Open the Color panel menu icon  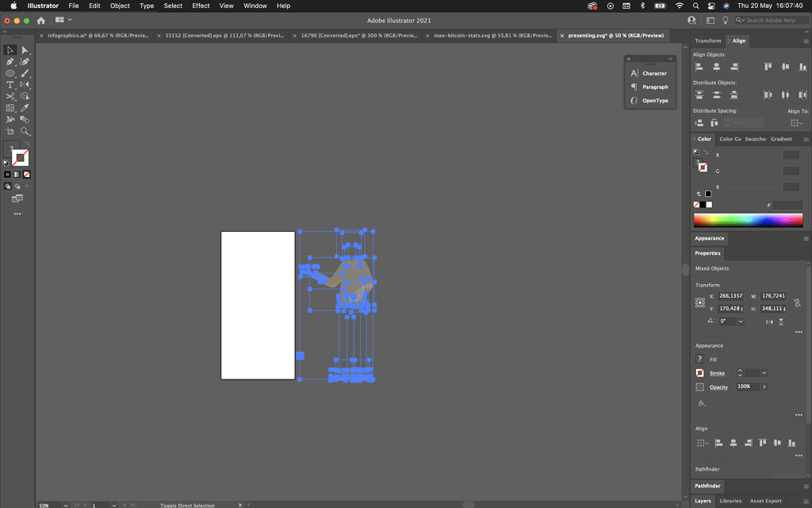(806, 139)
